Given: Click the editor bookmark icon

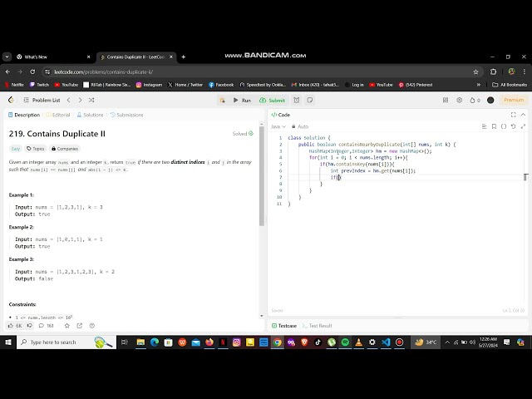Looking at the screenshot, I should tap(494, 126).
